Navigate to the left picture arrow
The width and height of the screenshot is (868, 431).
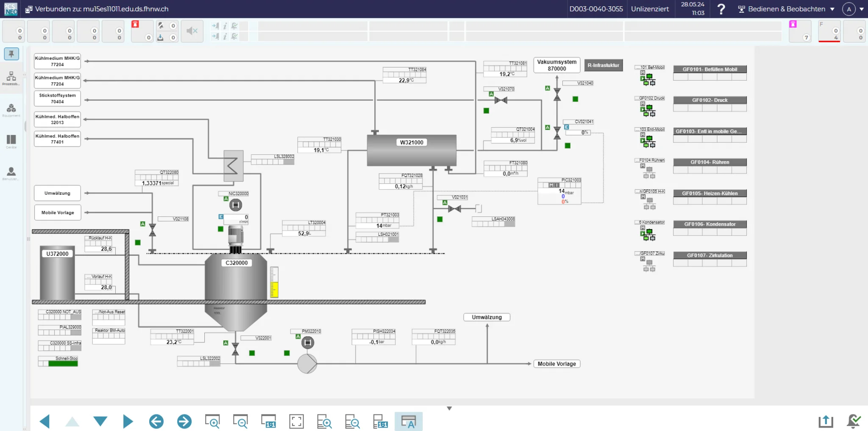[x=45, y=421]
